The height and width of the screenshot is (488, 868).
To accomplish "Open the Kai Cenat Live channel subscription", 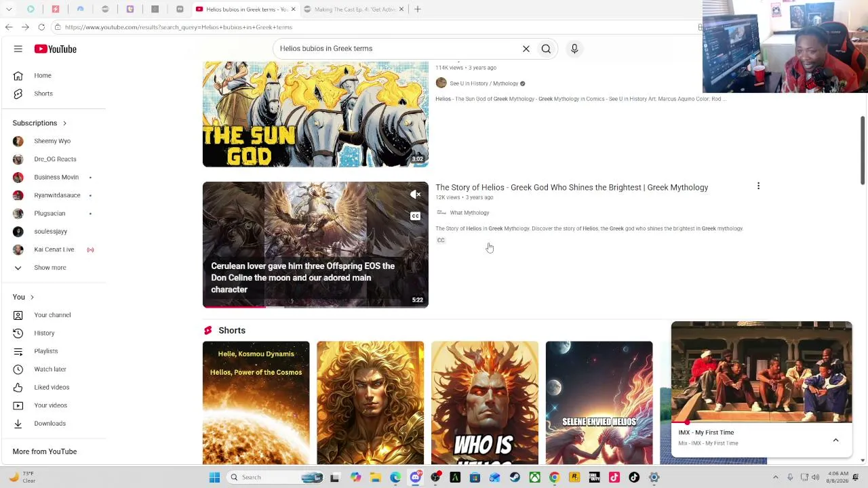I will tap(53, 249).
